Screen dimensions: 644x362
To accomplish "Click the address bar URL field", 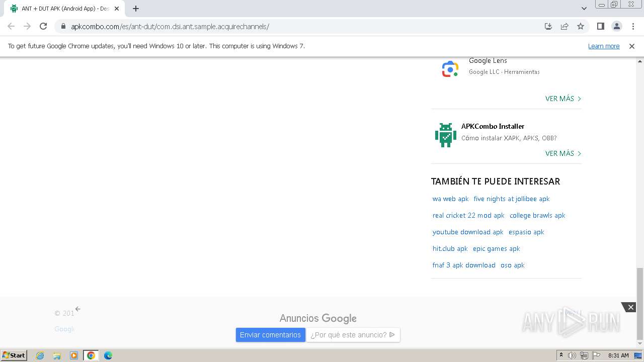I will click(x=302, y=26).
